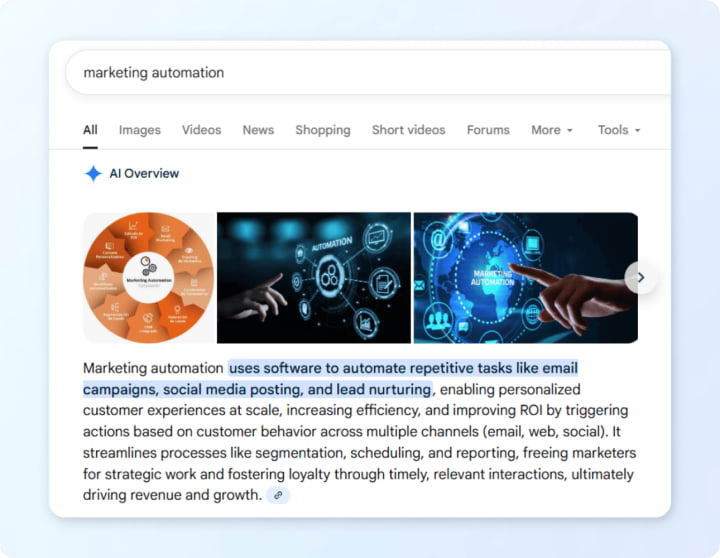Switch to the Forums tab
The height and width of the screenshot is (558, 720).
coord(488,130)
